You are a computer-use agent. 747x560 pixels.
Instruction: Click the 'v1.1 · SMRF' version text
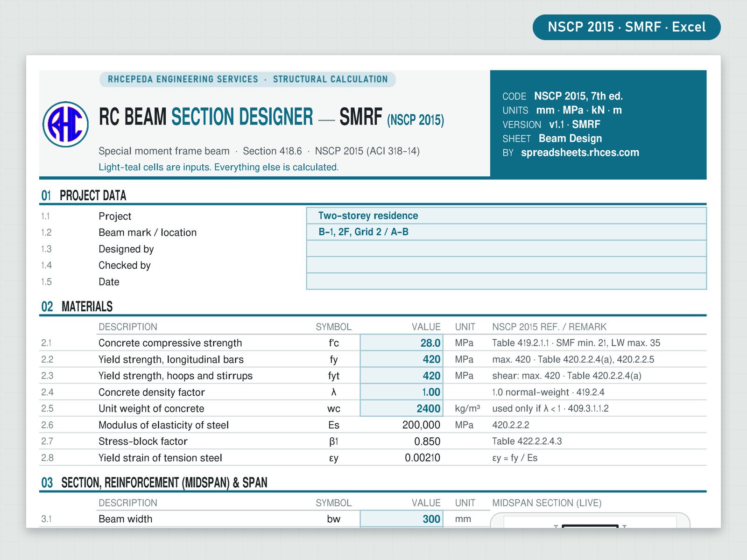click(575, 125)
